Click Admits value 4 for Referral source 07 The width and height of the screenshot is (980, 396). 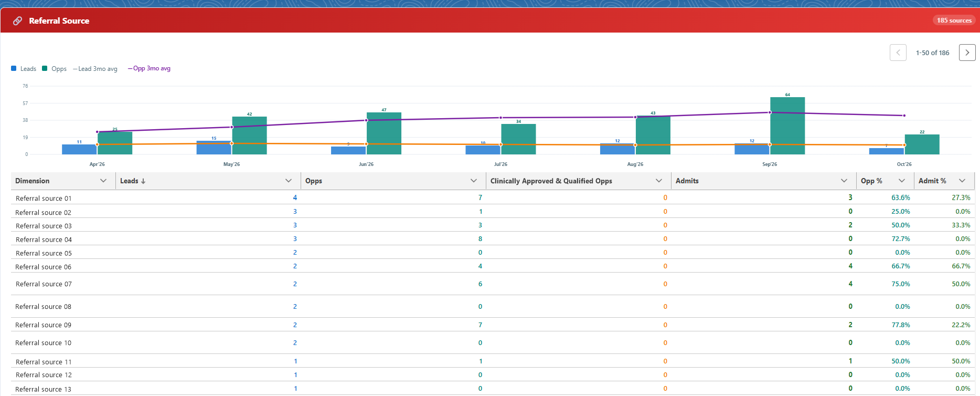pyautogui.click(x=850, y=284)
